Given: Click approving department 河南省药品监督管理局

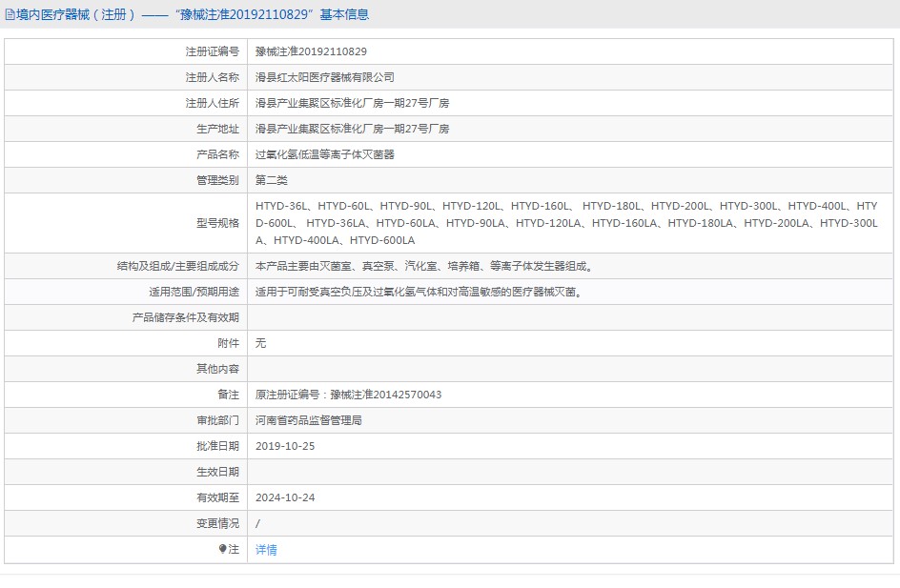Looking at the screenshot, I should coord(309,420).
